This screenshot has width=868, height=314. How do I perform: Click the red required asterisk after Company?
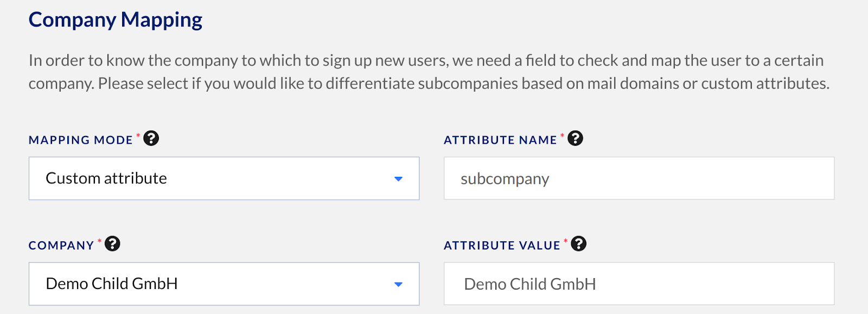[99, 241]
